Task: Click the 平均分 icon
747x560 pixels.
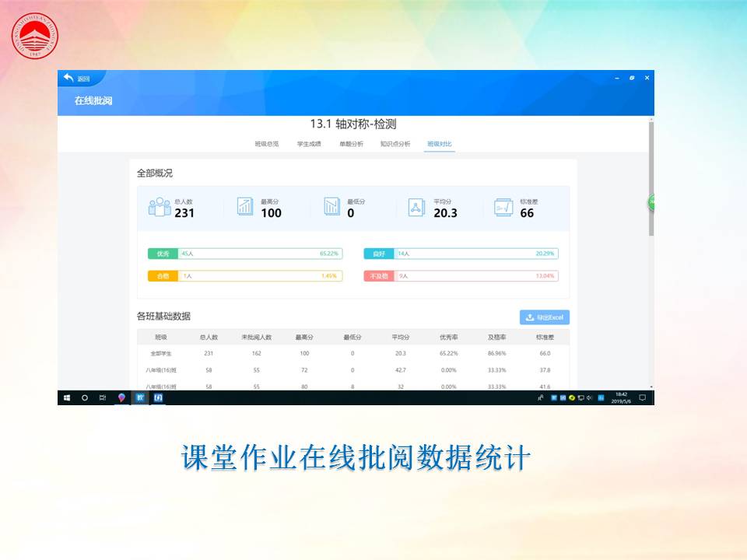Action: [x=416, y=207]
